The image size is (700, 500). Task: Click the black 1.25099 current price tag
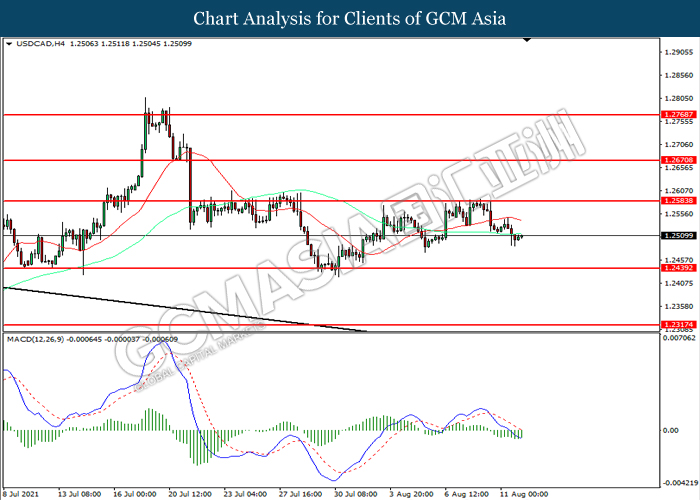point(678,236)
